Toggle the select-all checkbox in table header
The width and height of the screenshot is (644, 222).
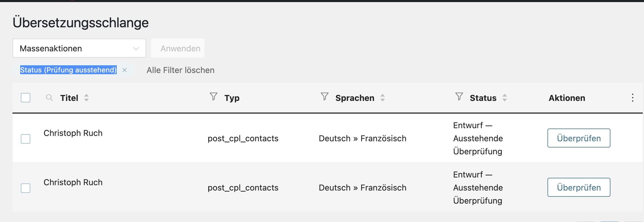point(26,98)
